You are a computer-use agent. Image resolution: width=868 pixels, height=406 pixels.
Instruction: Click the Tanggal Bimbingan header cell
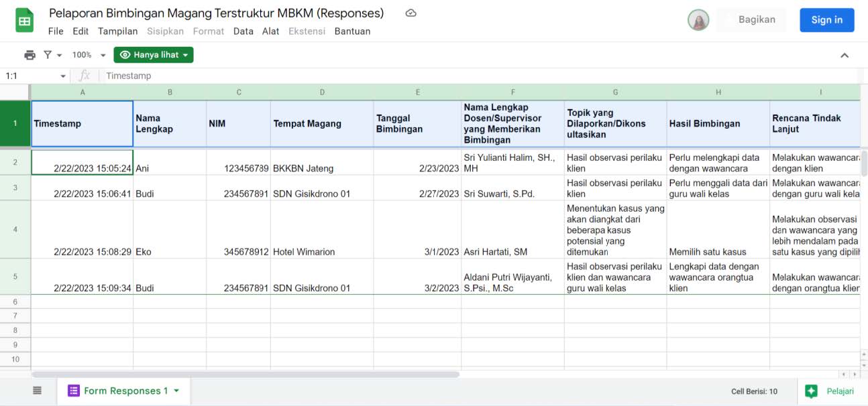point(417,123)
